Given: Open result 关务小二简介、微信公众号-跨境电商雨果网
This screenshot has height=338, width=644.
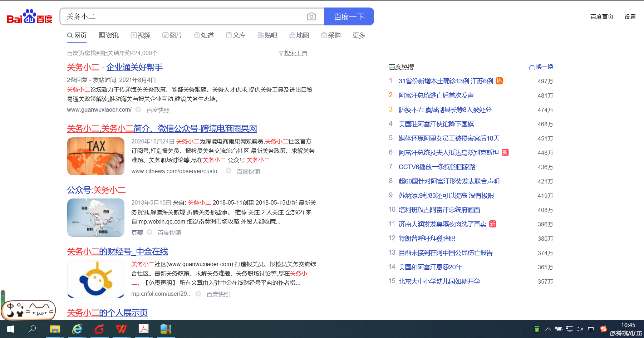Looking at the screenshot, I should 162,129.
